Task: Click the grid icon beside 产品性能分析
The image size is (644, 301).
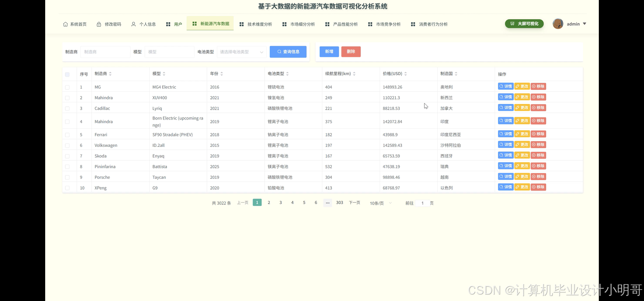Action: tap(327, 24)
